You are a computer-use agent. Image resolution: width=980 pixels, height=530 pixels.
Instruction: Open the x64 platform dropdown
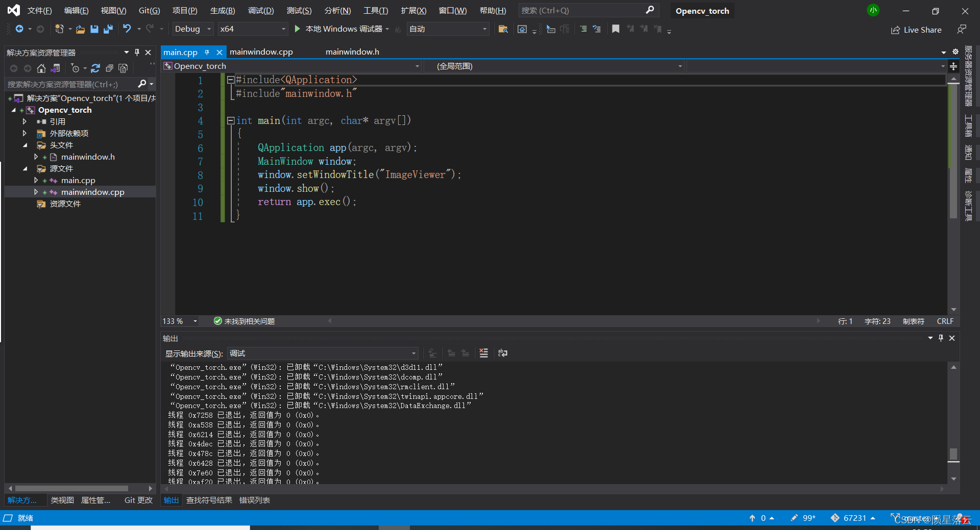pos(253,29)
